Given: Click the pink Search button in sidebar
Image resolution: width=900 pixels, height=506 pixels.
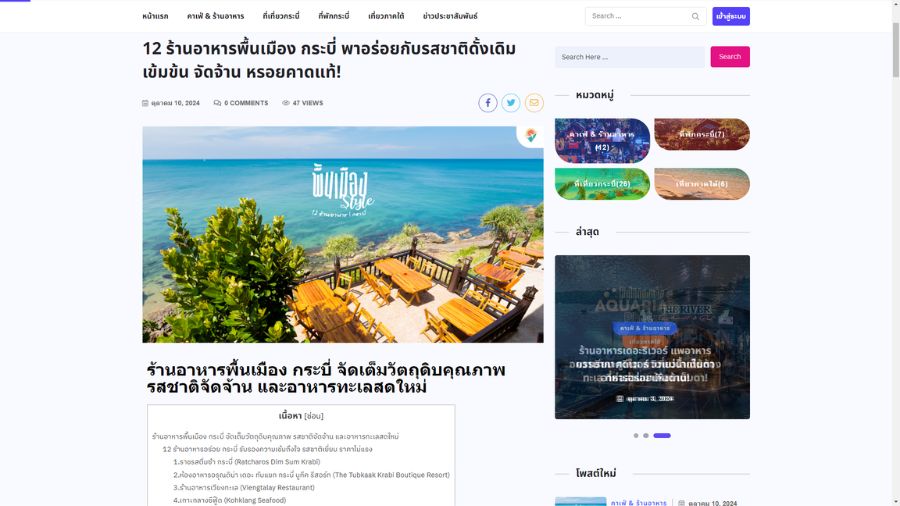Looking at the screenshot, I should click(x=730, y=57).
